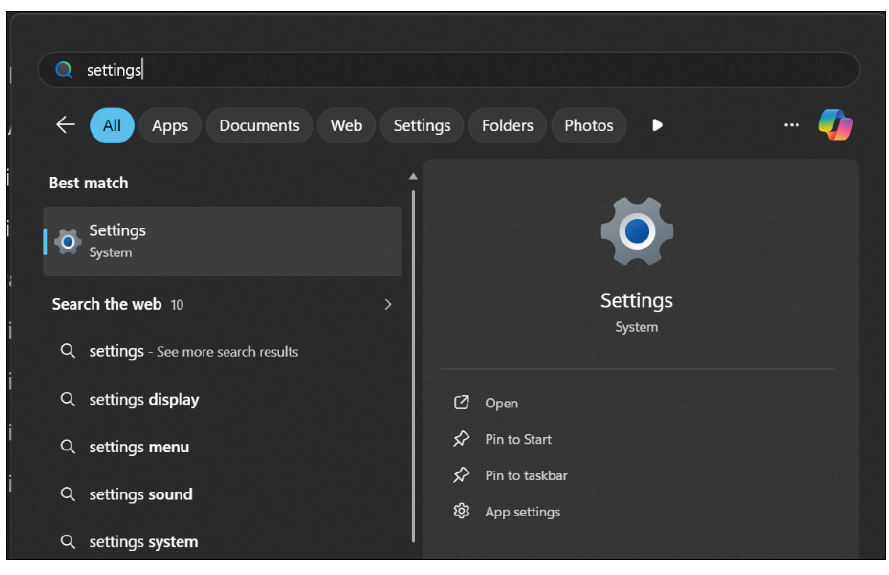The width and height of the screenshot is (889, 575).
Task: Open the Copilot icon
Action: pyautogui.click(x=835, y=125)
